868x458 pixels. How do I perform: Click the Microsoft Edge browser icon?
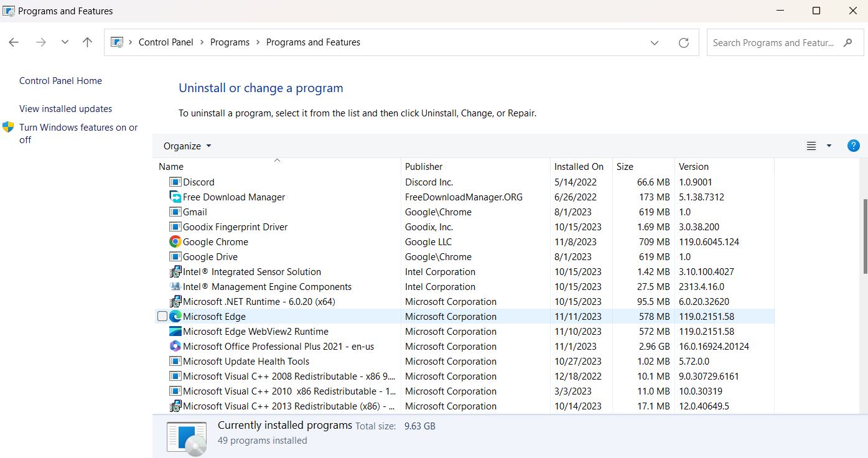(x=175, y=316)
